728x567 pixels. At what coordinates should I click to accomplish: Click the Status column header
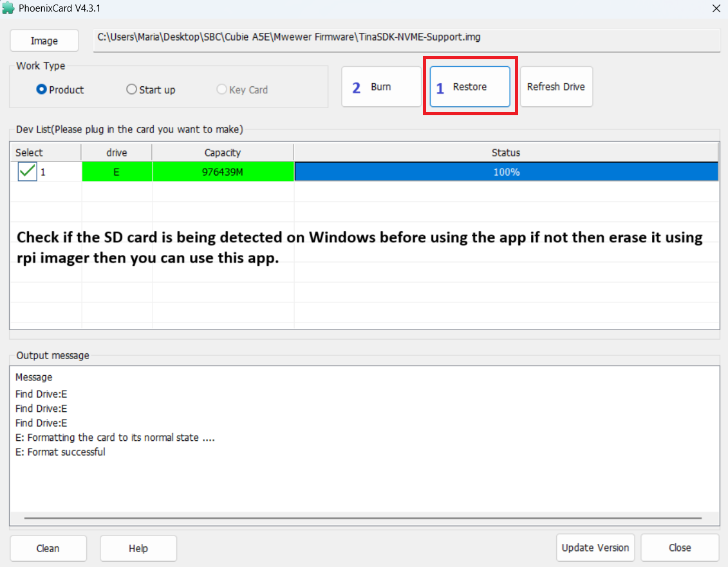coord(506,153)
